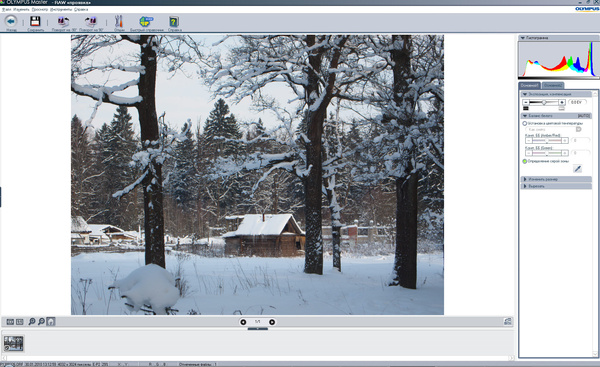Select the winter photo thumbnail in filmstrip
600x367 pixels.
[13, 343]
